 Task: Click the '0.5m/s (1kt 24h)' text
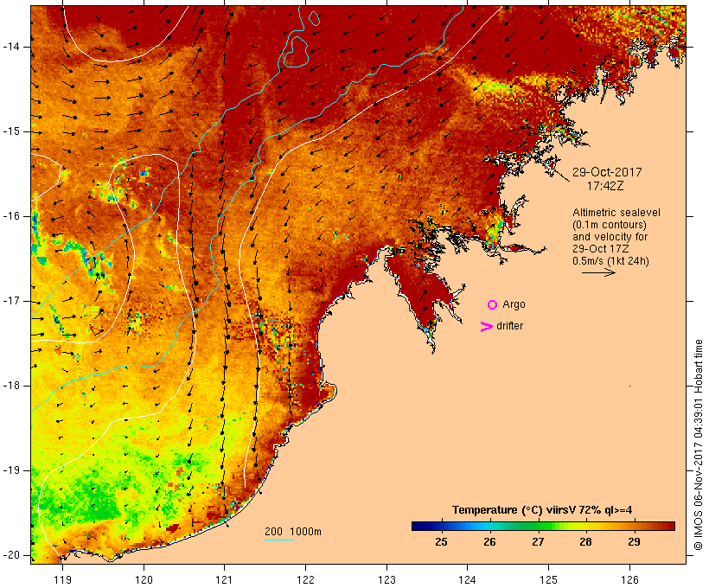click(x=610, y=261)
